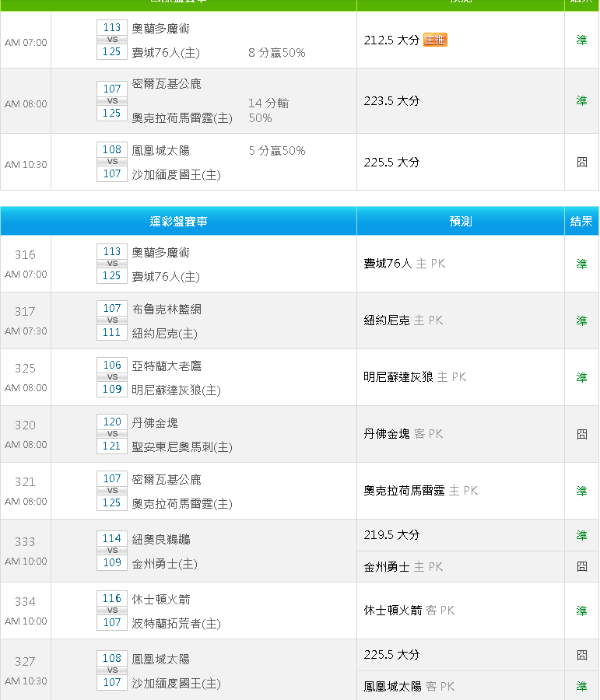Click score 106 for 亞特蘭大老鷹
Viewport: 600px width, 700px height.
(x=112, y=366)
